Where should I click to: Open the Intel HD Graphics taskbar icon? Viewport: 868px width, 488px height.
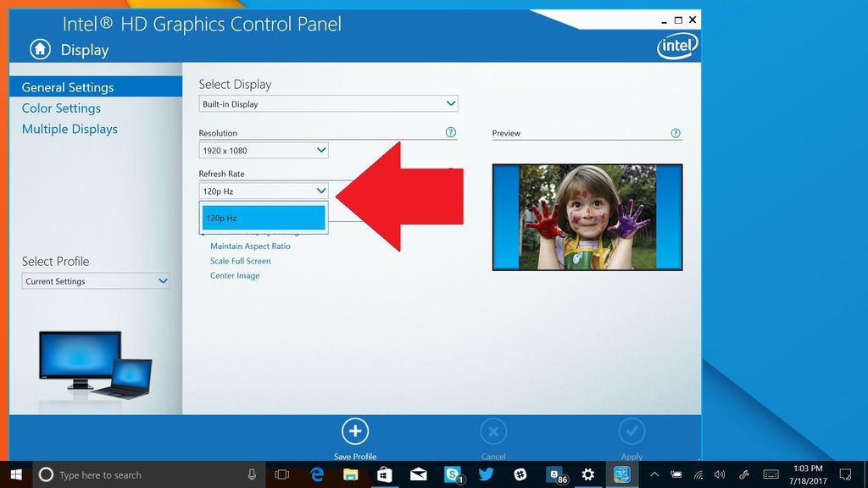(621, 474)
